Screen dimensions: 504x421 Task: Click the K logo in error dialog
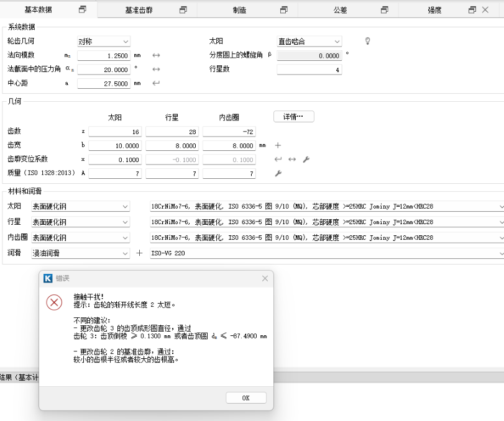coord(48,278)
